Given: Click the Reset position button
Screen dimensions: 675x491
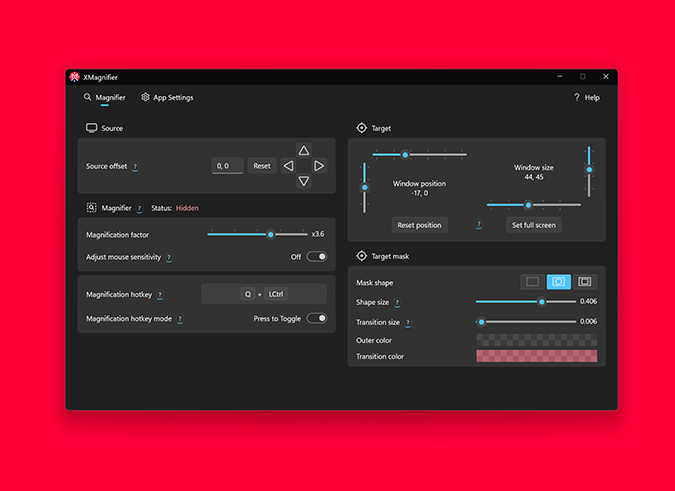Looking at the screenshot, I should click(x=419, y=225).
